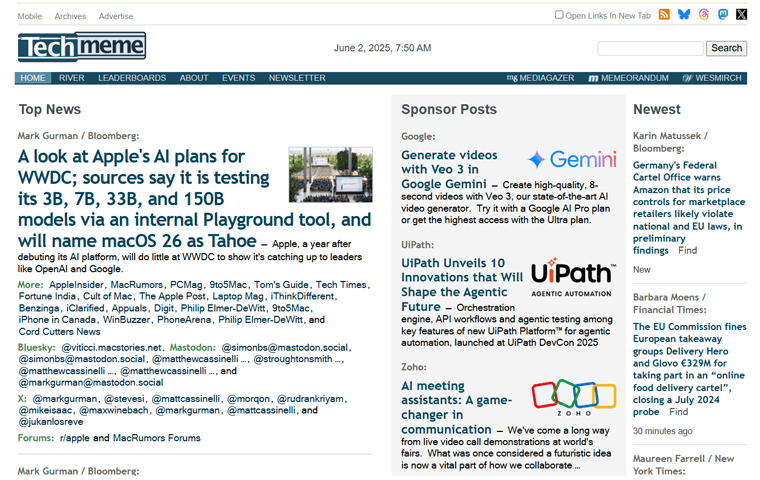Toggle Open Links In New Tab checkbox
Image resolution: width=760 pixels, height=480 pixels.
559,15
